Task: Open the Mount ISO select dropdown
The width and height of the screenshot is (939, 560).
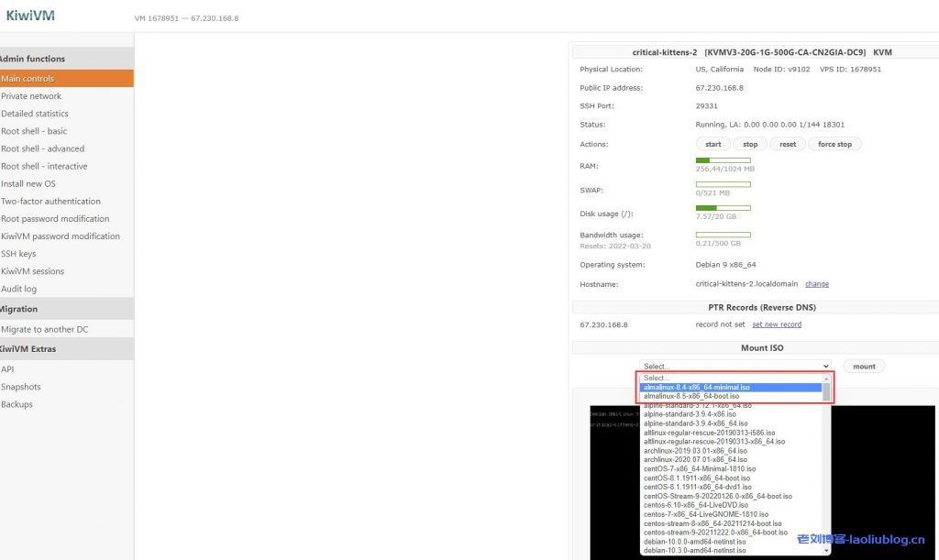Action: [735, 367]
